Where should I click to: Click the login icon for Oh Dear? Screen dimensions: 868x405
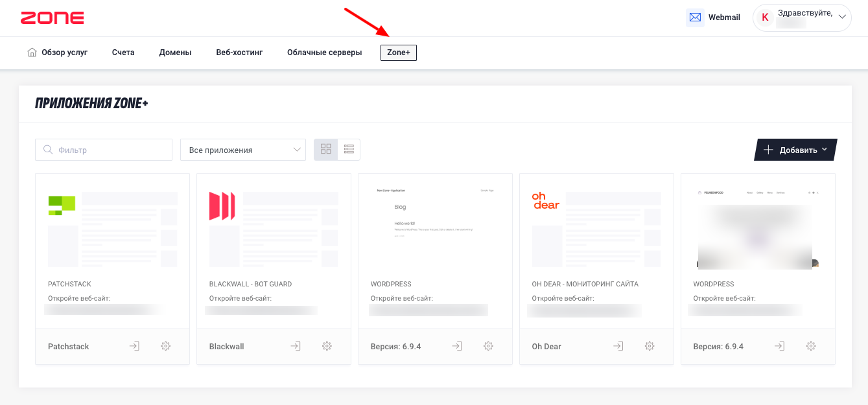click(x=618, y=346)
